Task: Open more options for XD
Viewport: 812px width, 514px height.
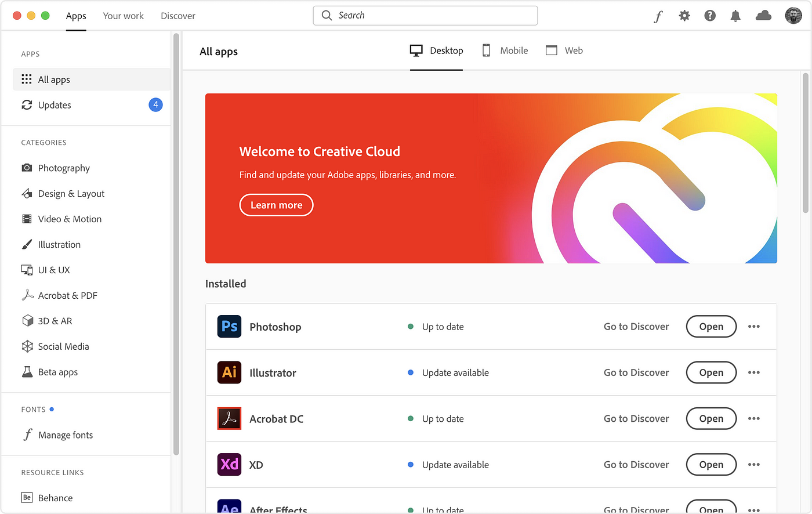Action: coord(754,464)
